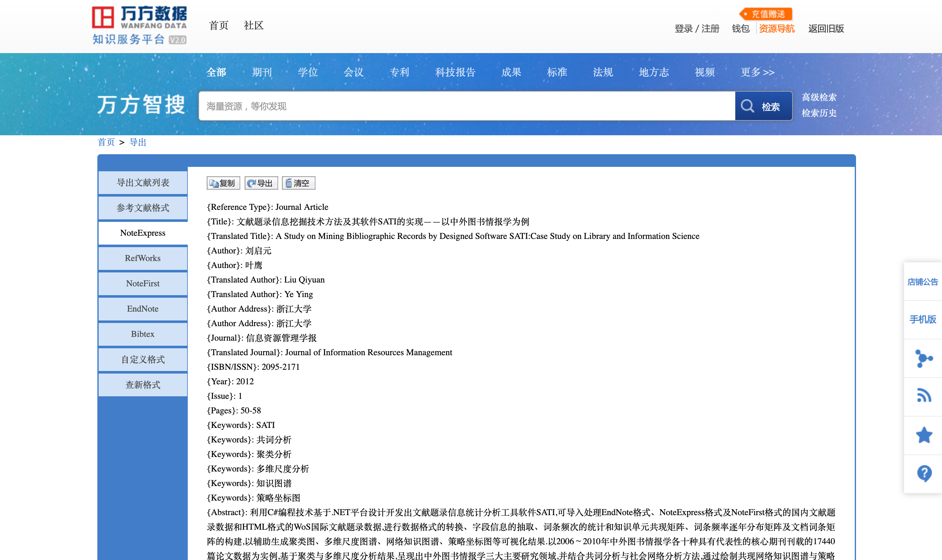Image resolution: width=942 pixels, height=560 pixels.
Task: Switch to 查新格式 format
Action: (x=143, y=385)
